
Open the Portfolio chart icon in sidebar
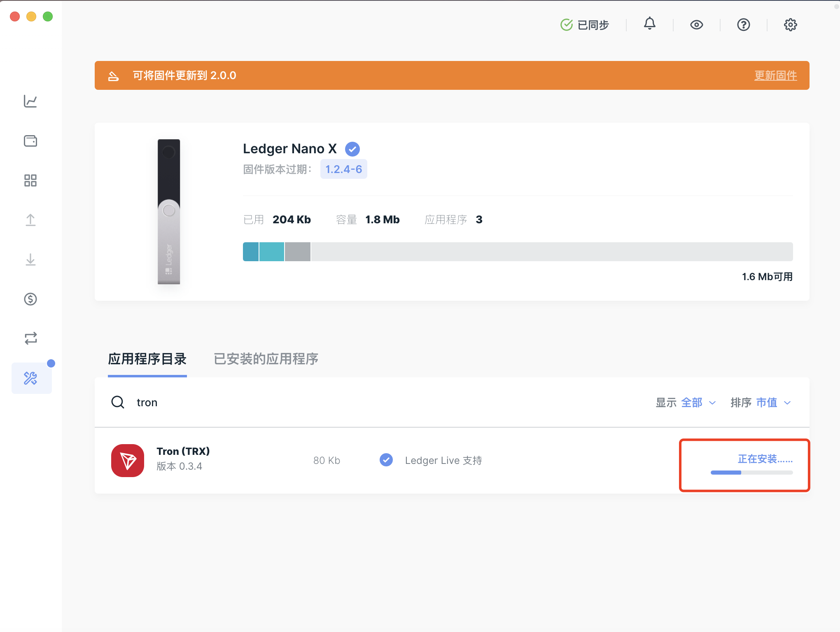pyautogui.click(x=30, y=101)
